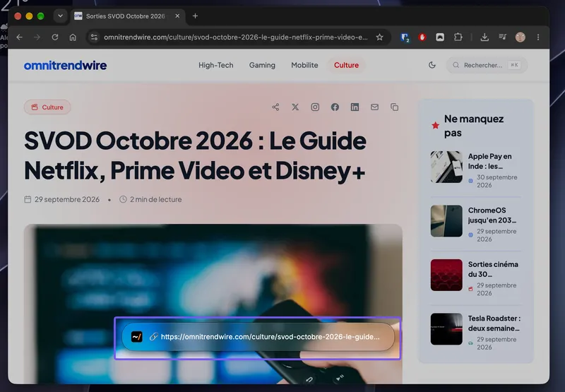Share the article on LinkedIn
Image resolution: width=565 pixels, height=392 pixels.
355,107
